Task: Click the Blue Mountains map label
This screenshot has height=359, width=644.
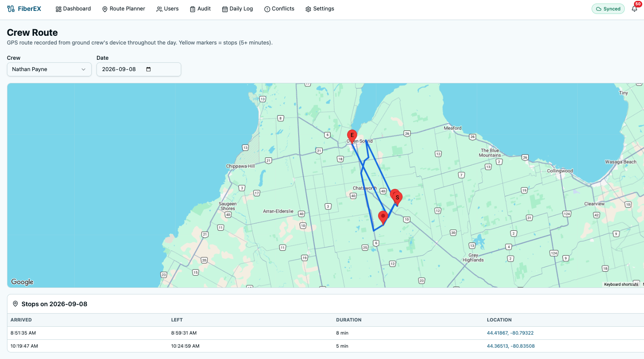Action: point(490,153)
